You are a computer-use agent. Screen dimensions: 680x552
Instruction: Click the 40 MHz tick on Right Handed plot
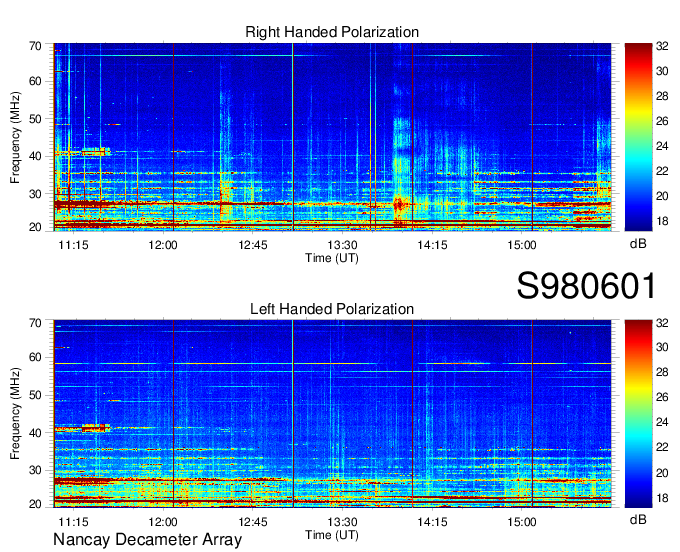coord(35,157)
